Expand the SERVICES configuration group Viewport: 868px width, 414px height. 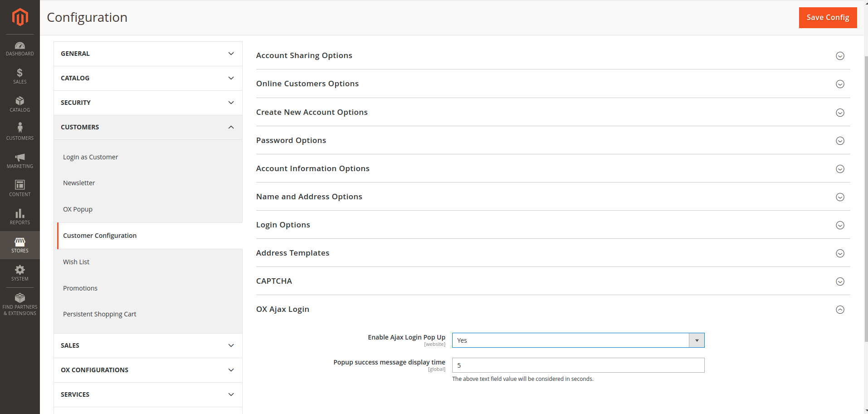148,394
